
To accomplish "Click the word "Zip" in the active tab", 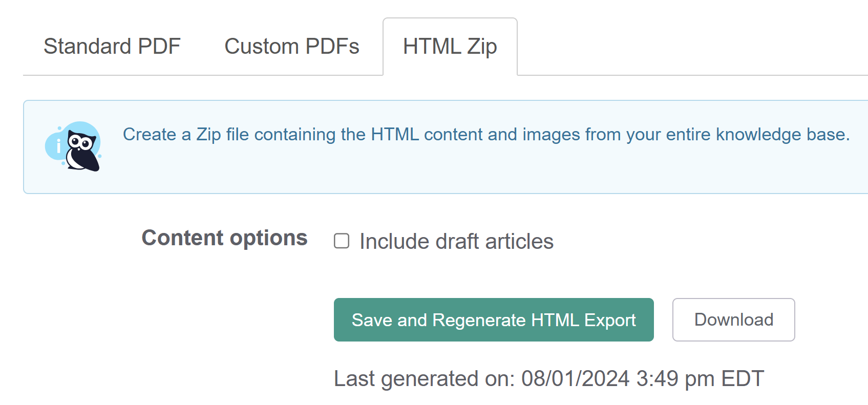I will coord(482,47).
